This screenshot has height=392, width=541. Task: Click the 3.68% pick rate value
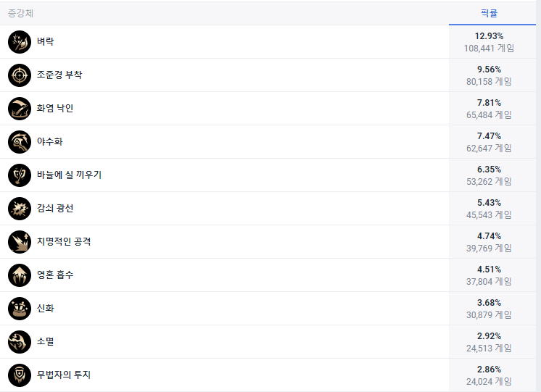tap(489, 303)
